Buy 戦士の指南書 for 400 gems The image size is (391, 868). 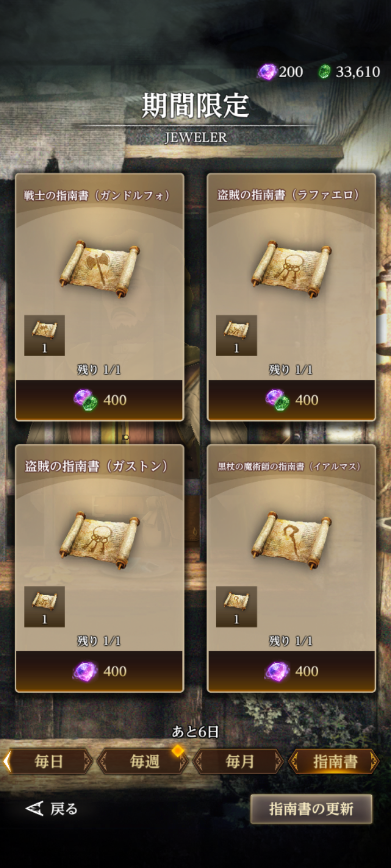tap(100, 400)
